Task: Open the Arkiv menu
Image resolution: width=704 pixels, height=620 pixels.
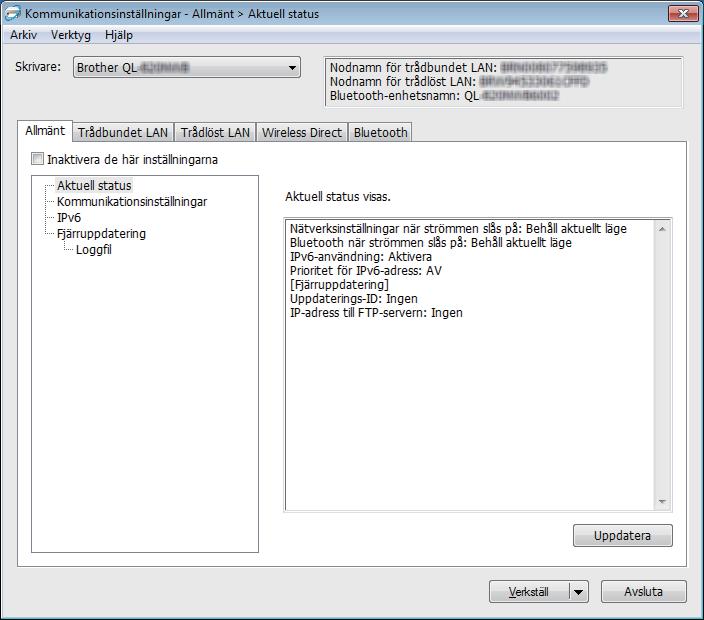Action: [x=23, y=35]
